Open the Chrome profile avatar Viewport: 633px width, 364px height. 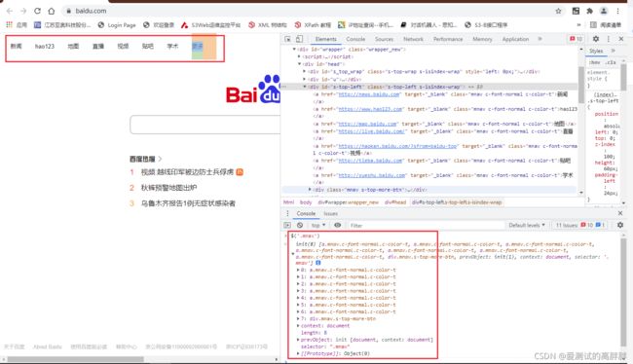tap(604, 11)
